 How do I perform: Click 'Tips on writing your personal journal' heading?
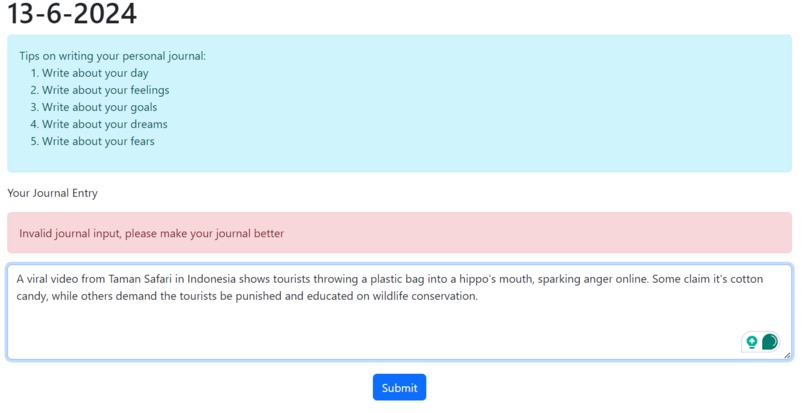(113, 56)
